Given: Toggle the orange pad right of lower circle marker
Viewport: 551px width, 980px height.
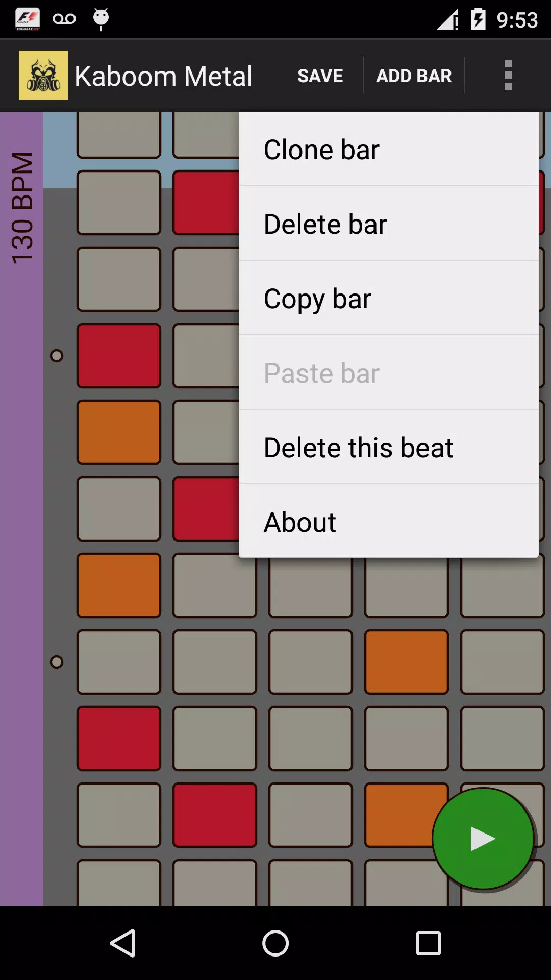Looking at the screenshot, I should point(407,662).
